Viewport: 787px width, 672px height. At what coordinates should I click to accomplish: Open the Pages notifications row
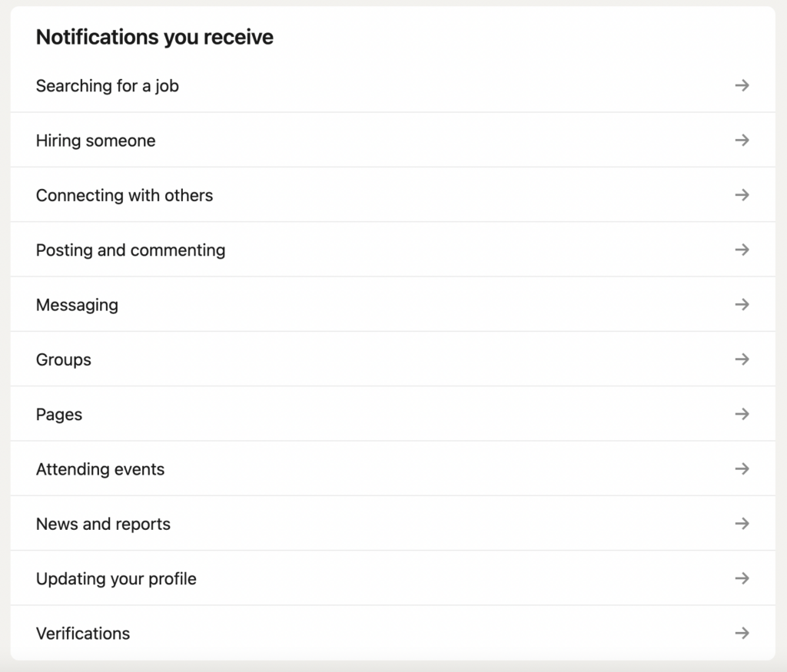(x=58, y=414)
